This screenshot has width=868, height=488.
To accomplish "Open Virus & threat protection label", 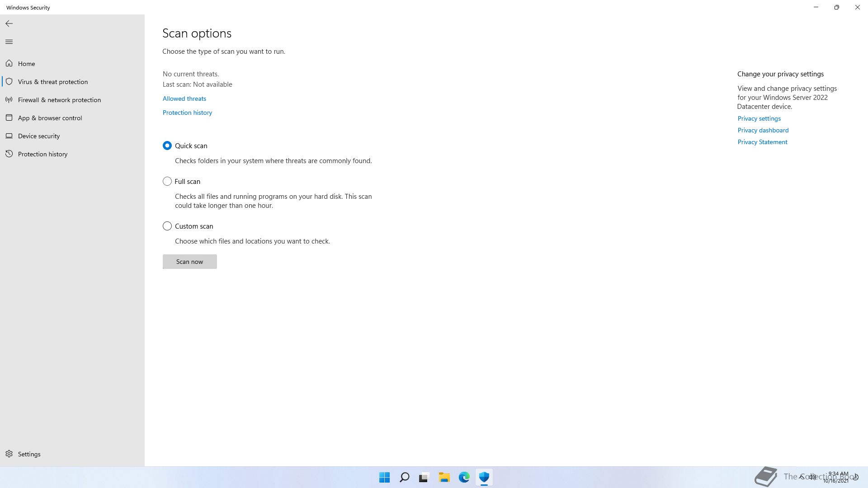I will pyautogui.click(x=53, y=82).
